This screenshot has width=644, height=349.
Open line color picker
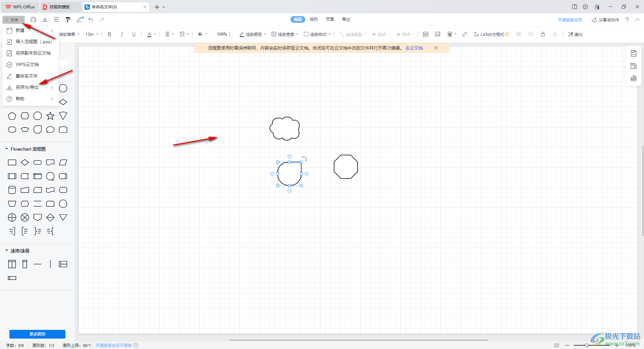[x=253, y=34]
